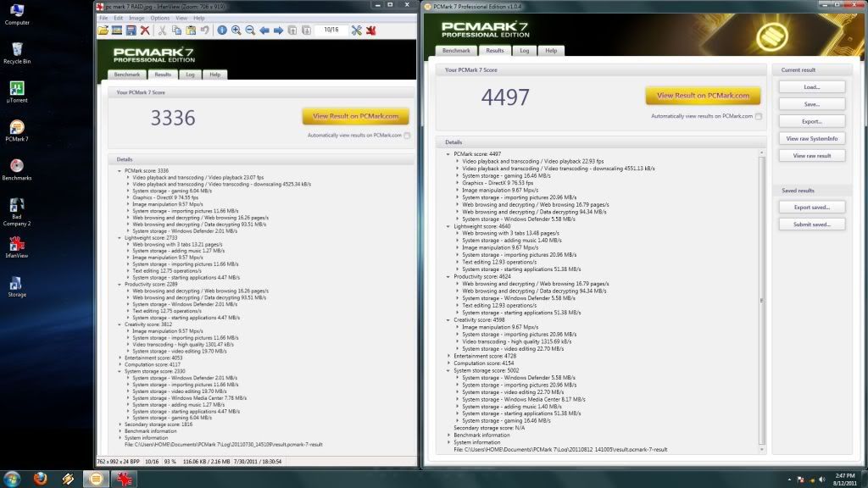
Task: Click the Zoom In magnifier icon
Action: (x=236, y=30)
